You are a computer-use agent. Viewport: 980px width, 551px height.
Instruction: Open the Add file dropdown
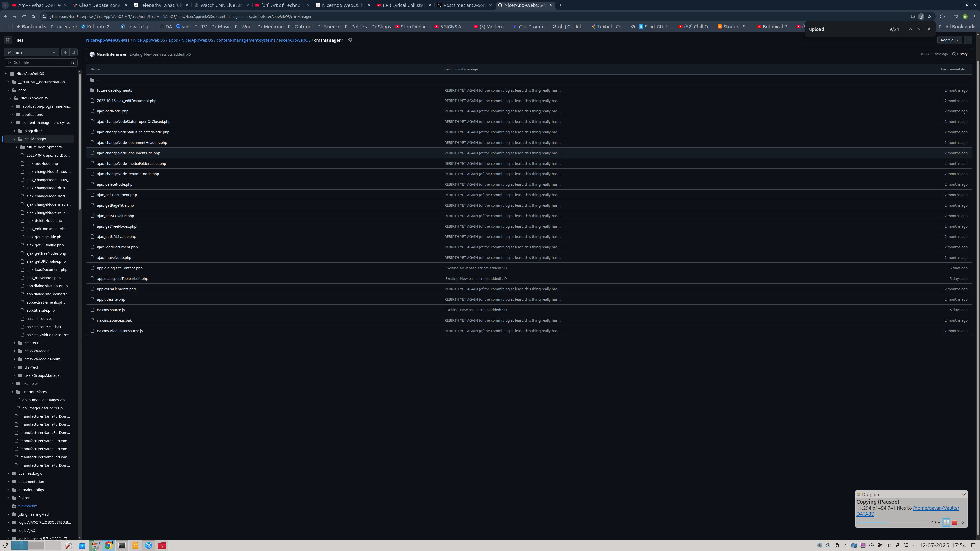tap(949, 40)
